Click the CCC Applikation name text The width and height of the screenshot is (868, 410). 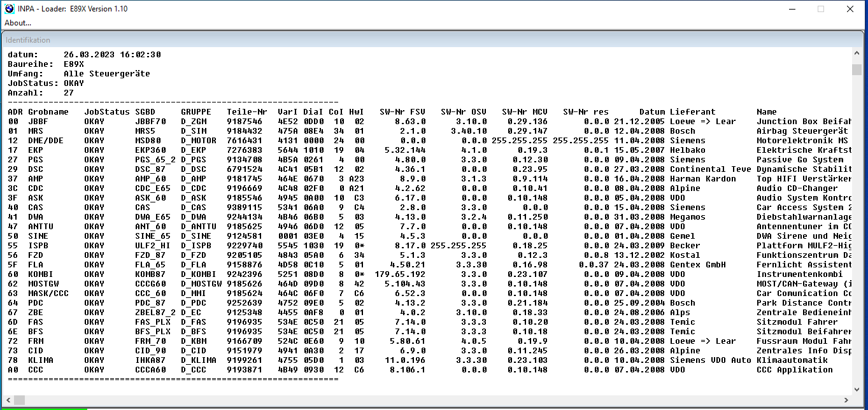(794, 370)
